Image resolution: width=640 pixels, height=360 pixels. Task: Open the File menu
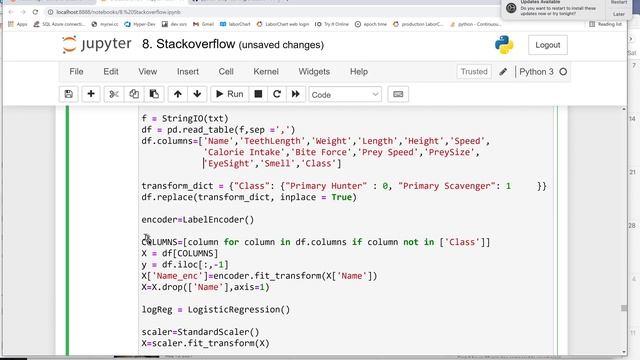pos(76,72)
